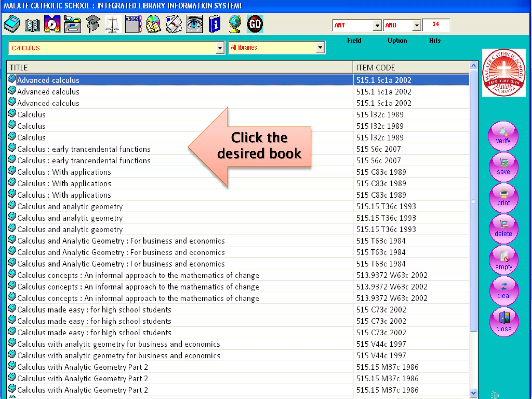Click the eye icon in toolbar
Viewport: 532px width, 399px height.
[194, 24]
